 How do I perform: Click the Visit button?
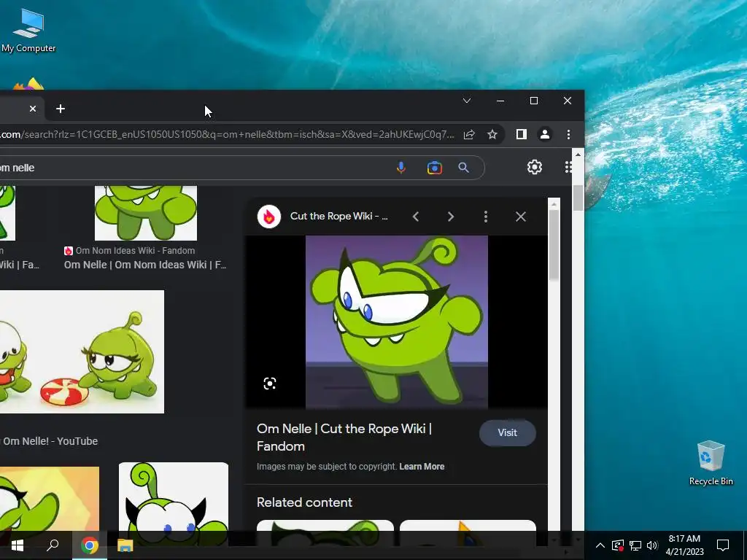click(508, 432)
